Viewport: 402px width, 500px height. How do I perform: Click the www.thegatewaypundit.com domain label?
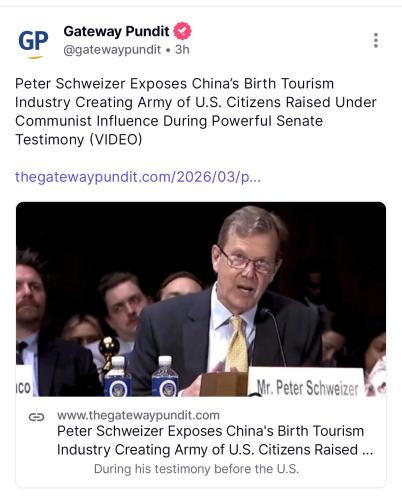pos(138,415)
